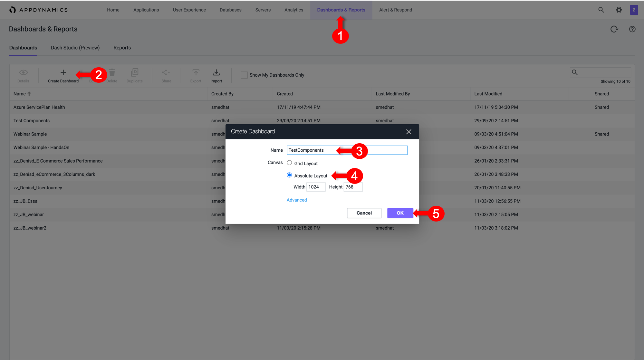The height and width of the screenshot is (360, 644).
Task: Click the Import toolbar icon
Action: pos(216,72)
